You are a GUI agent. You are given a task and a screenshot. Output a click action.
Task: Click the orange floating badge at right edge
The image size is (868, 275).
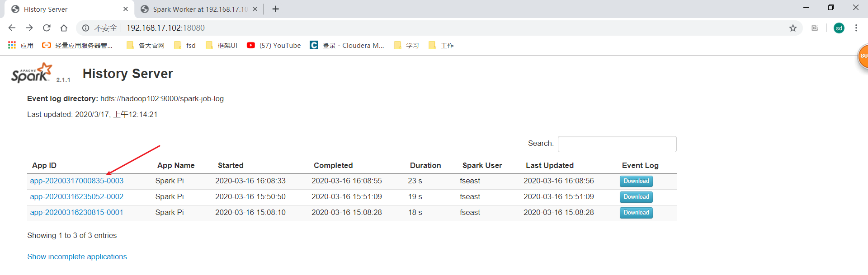pos(863,56)
